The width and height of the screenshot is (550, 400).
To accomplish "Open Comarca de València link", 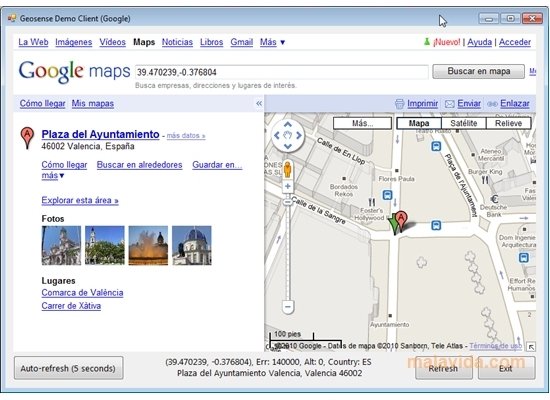I will tap(82, 293).
